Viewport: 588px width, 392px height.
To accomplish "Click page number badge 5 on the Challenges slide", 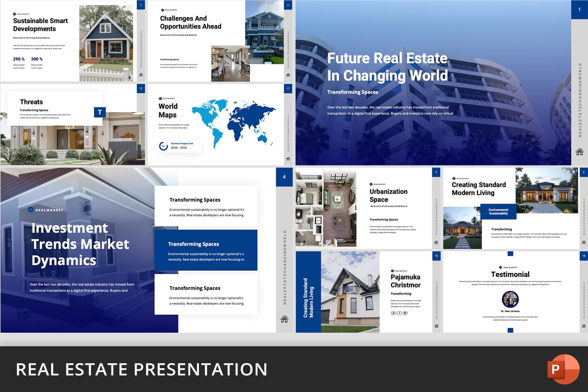I will [x=288, y=5].
